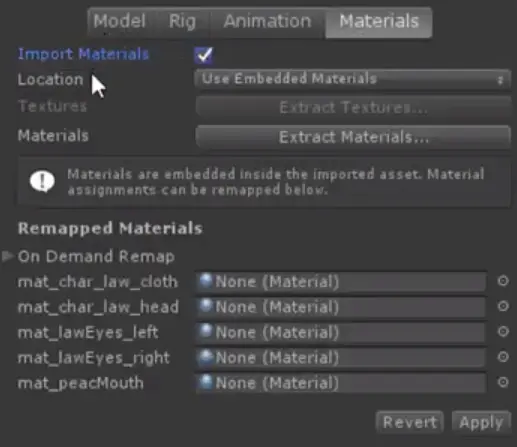Click material sphere icon in mat_char_law_head field
This screenshot has width=517, height=447.
point(206,306)
